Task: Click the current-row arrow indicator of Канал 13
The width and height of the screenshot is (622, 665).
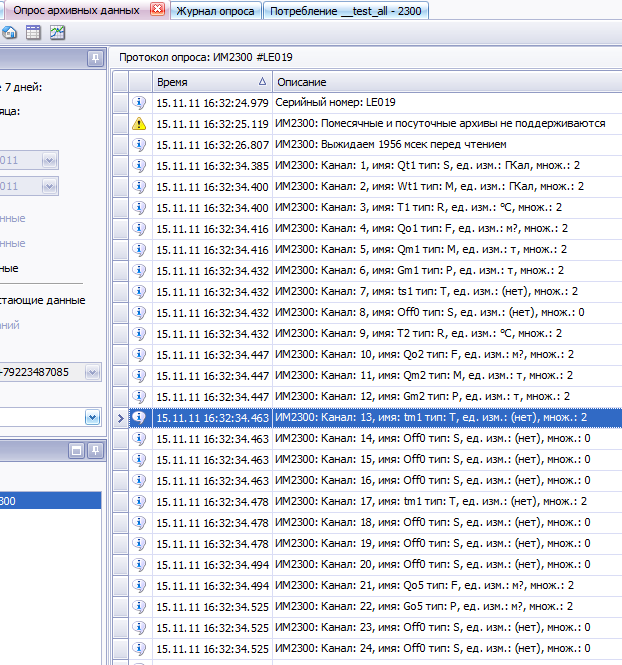Action: (120, 418)
